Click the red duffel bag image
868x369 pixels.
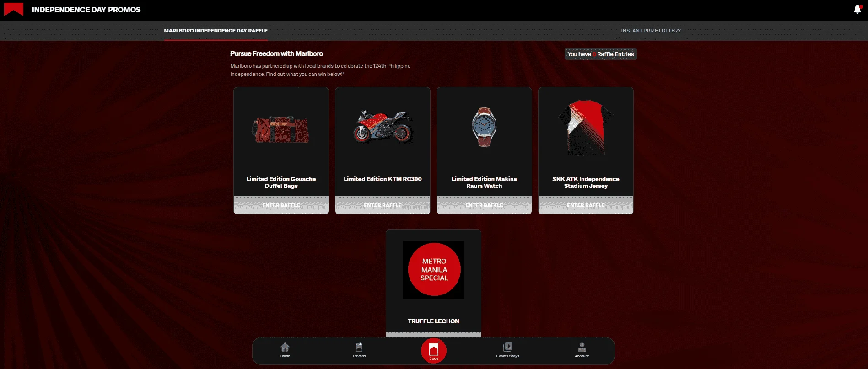pos(281,129)
